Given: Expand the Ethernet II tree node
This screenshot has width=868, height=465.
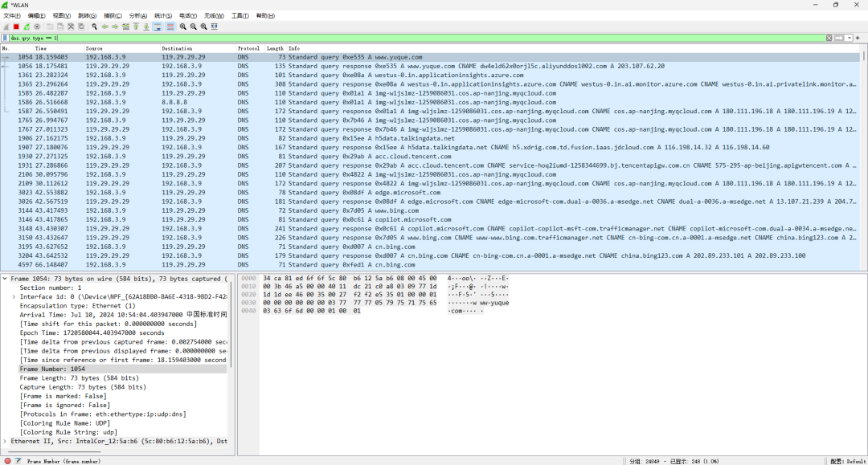Looking at the screenshot, I should tap(5, 441).
